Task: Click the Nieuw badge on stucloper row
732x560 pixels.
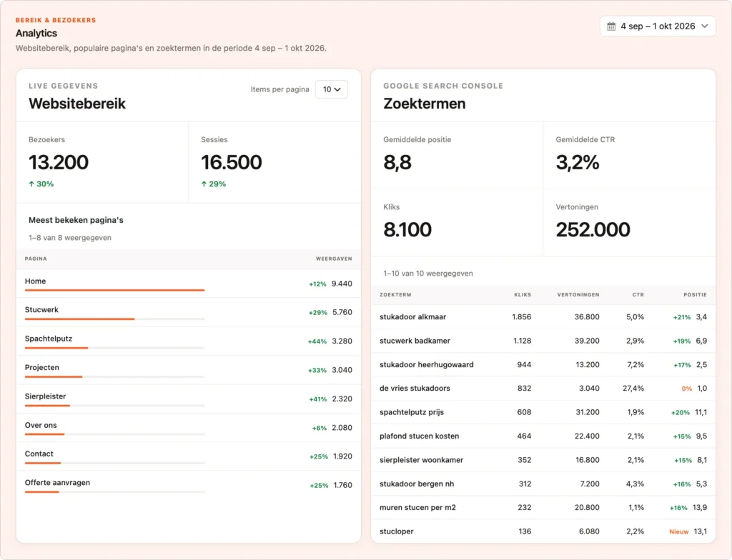Action: click(x=679, y=531)
